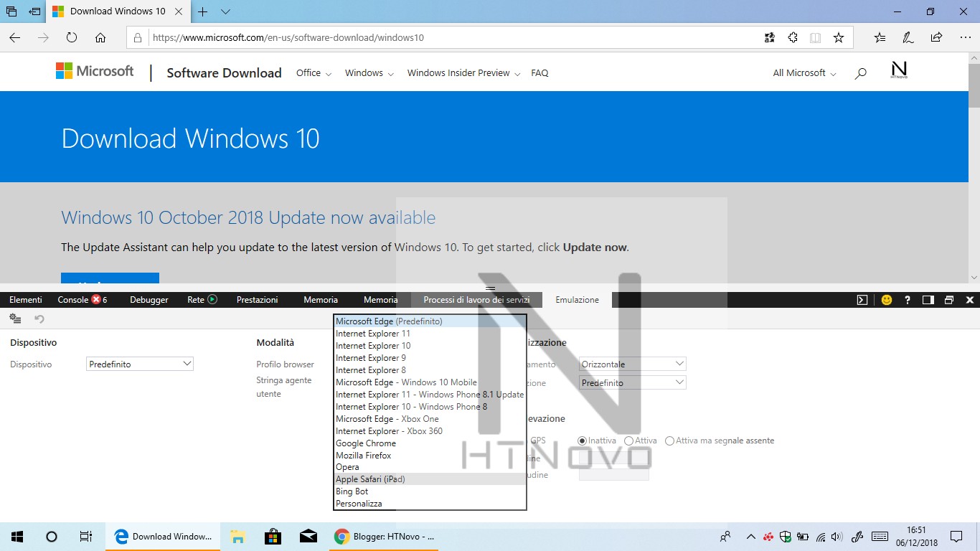Set these tabs aside
The height and width of the screenshot is (551, 980).
pyautogui.click(x=34, y=11)
